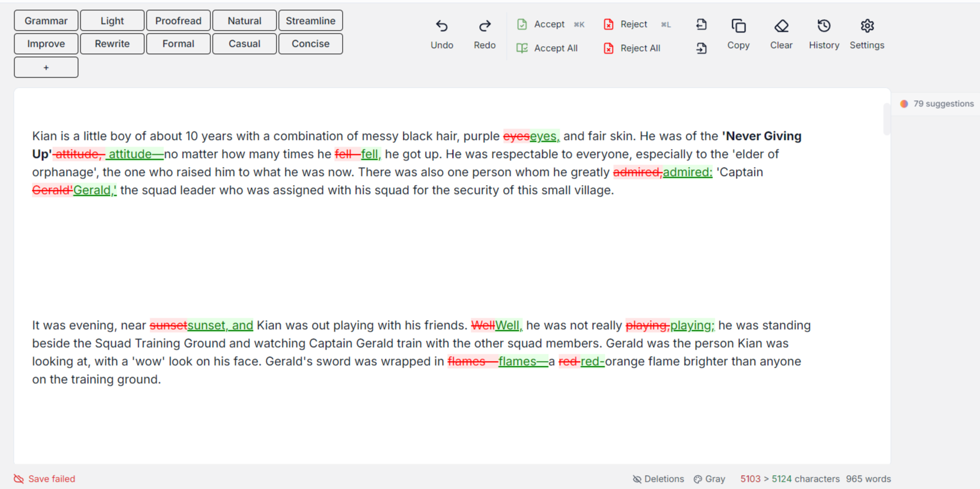The height and width of the screenshot is (489, 980).
Task: Click the suggested change 'admired:'
Action: coord(687,172)
